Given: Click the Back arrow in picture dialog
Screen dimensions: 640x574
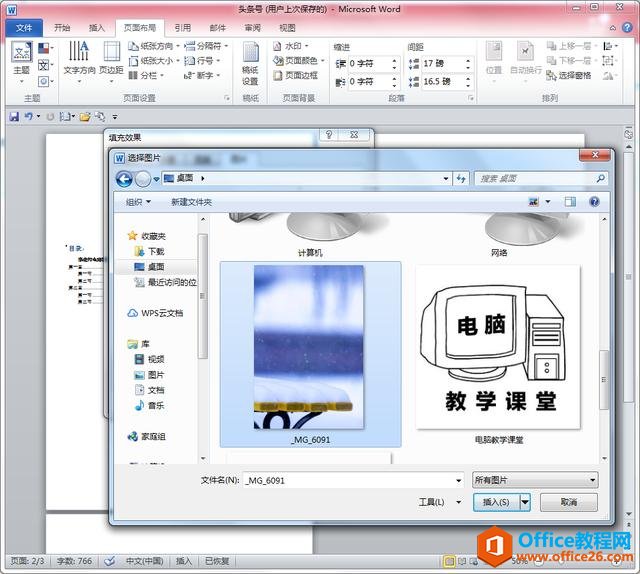Looking at the screenshot, I should 124,179.
